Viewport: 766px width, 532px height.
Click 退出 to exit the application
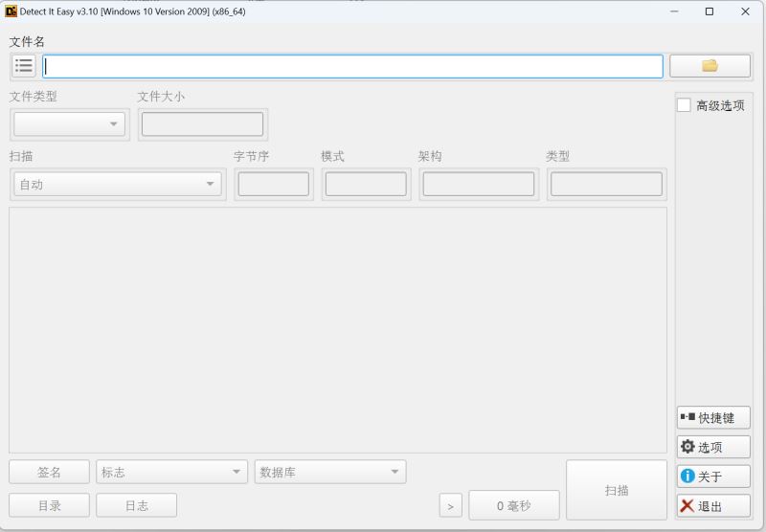tap(713, 506)
